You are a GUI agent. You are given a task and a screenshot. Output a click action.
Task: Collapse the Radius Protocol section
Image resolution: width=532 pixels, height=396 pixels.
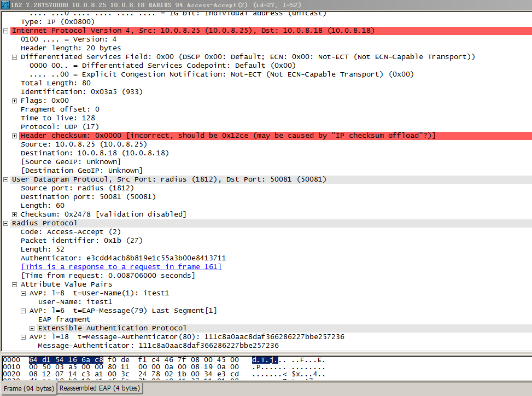pyautogui.click(x=5, y=223)
